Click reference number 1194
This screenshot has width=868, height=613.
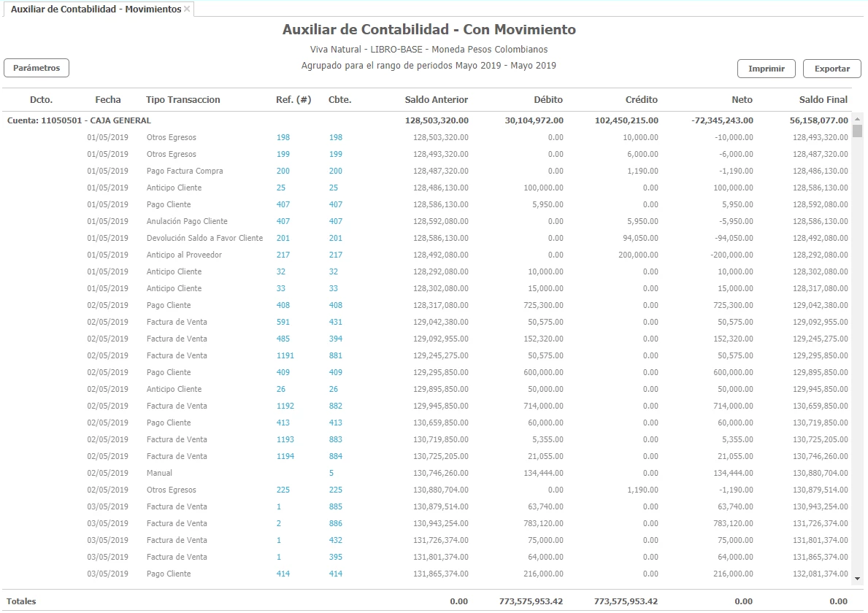(285, 456)
